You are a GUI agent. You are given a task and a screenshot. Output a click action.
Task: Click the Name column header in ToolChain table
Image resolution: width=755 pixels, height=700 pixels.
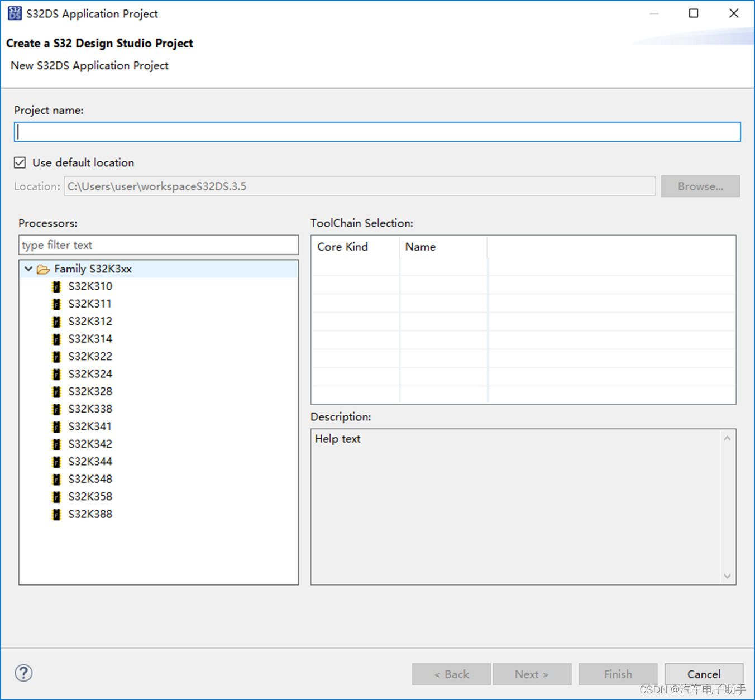(x=443, y=247)
